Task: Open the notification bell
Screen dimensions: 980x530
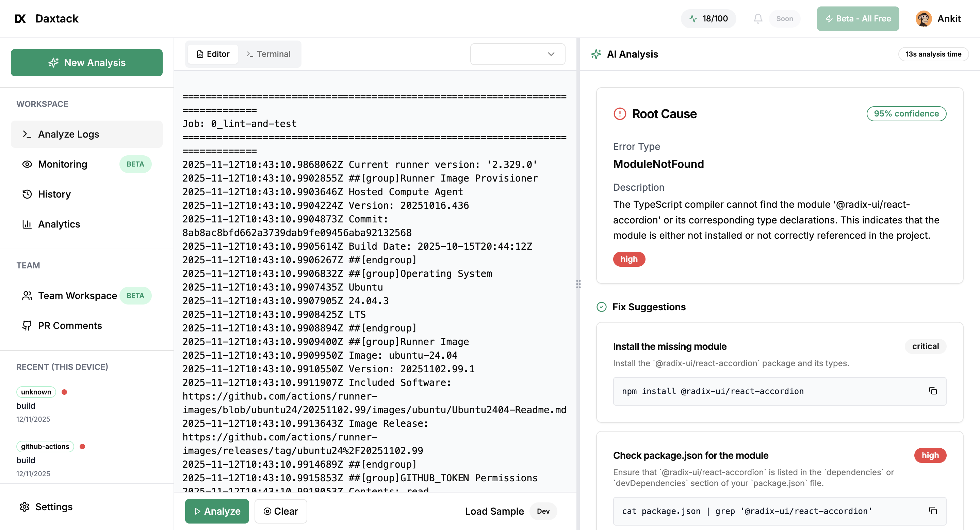Action: point(758,18)
